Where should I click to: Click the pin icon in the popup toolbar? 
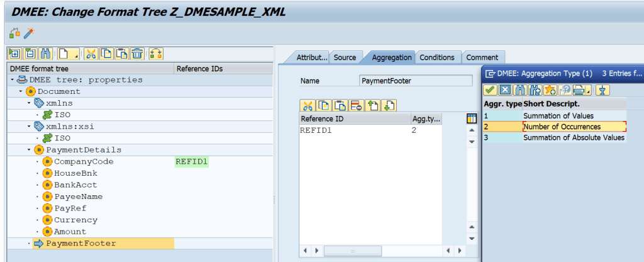(603, 89)
